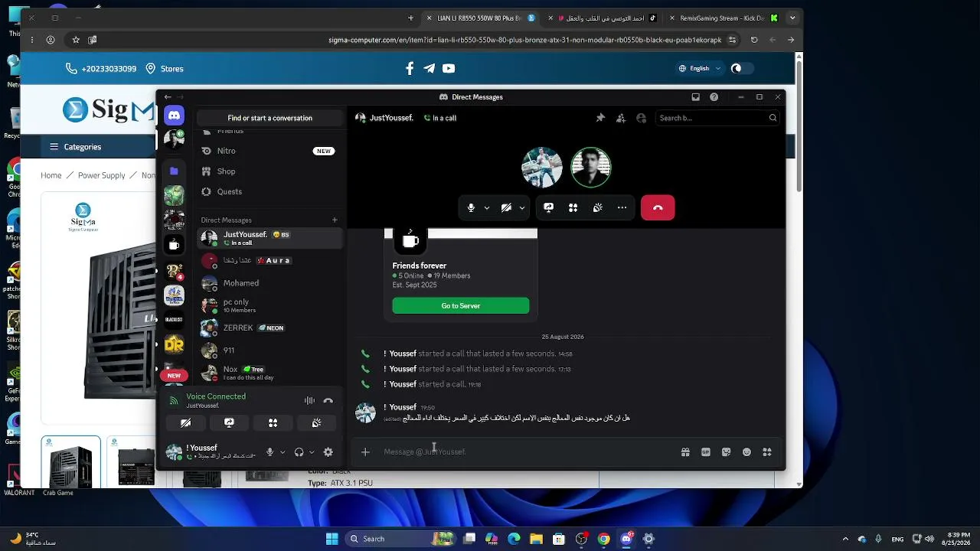Open input device options next to user mic

[x=283, y=452]
